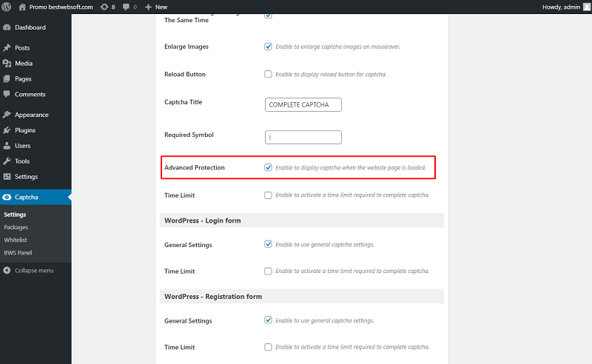The image size is (592, 364).
Task: Click the WordPress logo icon
Action: pos(7,7)
